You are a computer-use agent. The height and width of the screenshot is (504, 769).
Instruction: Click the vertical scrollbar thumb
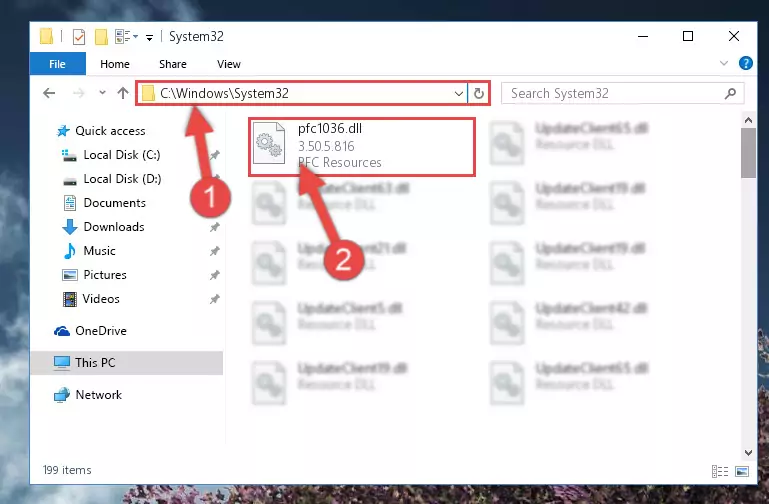coord(748,153)
